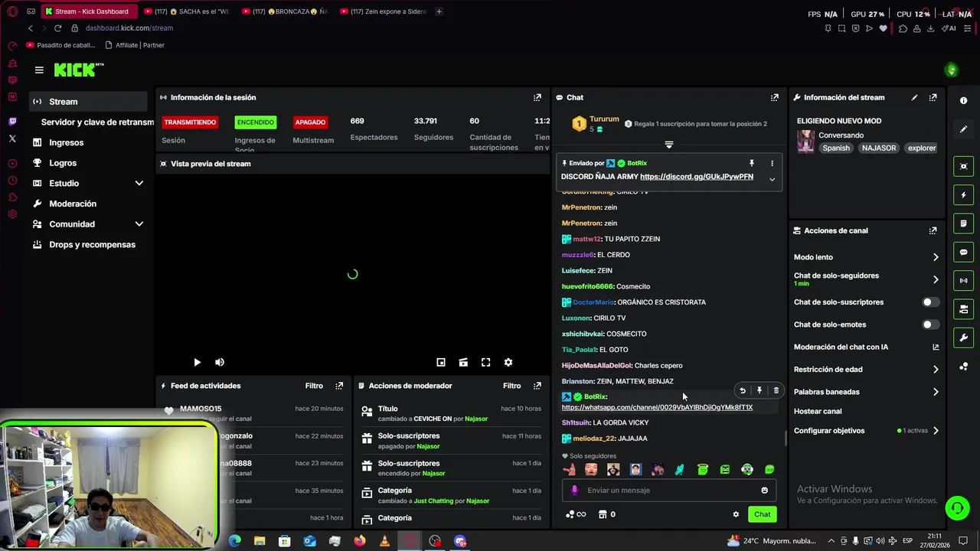Open Firefox from the Windows taskbar
The height and width of the screenshot is (551, 980).
pyautogui.click(x=360, y=541)
